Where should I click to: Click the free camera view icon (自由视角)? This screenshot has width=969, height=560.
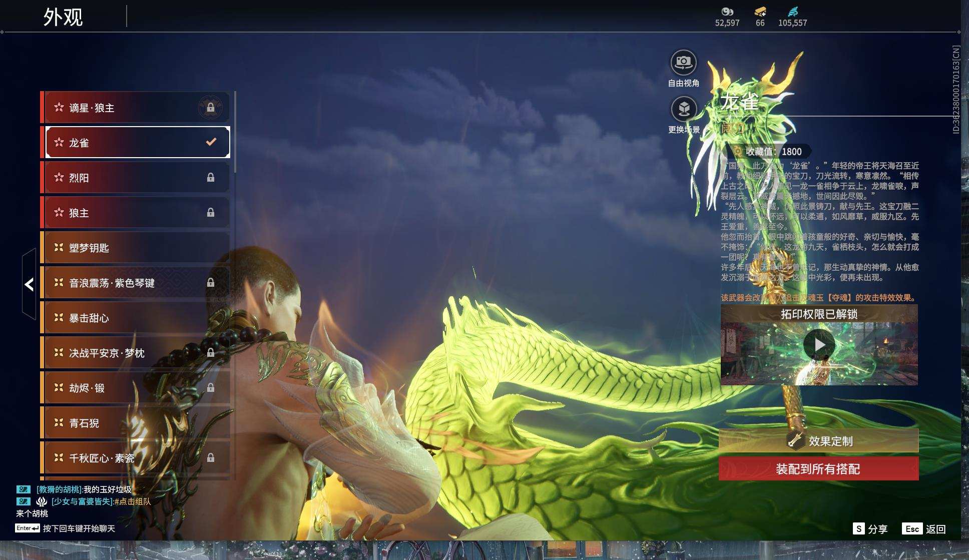[x=683, y=63]
